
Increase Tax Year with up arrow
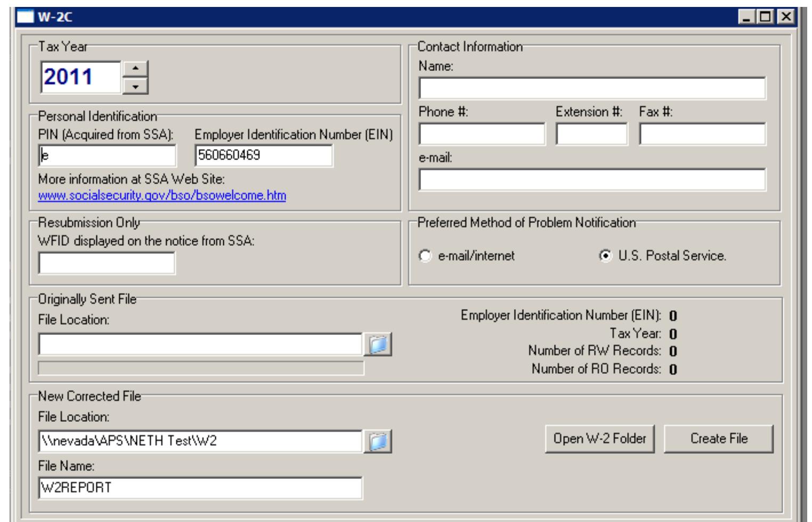point(135,69)
